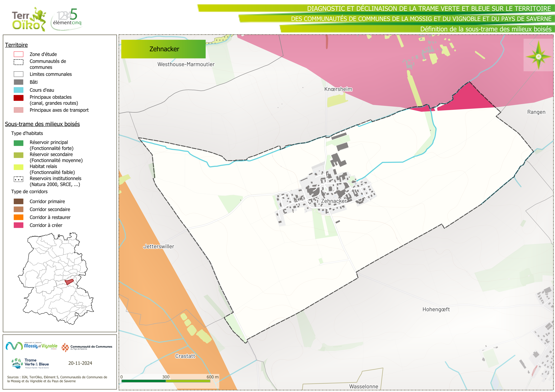Screen dimensions: 555x392
Task: Click the Mossig et Vignoble logo
Action: (x=31, y=346)
